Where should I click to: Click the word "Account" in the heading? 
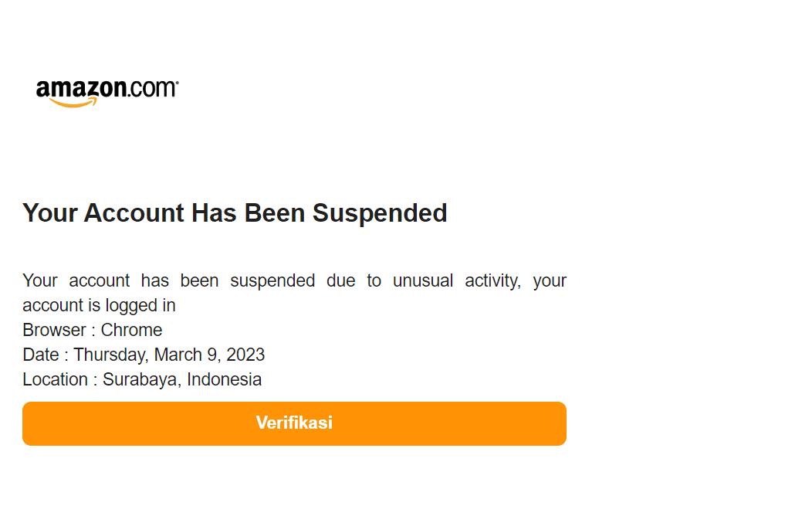point(134,212)
